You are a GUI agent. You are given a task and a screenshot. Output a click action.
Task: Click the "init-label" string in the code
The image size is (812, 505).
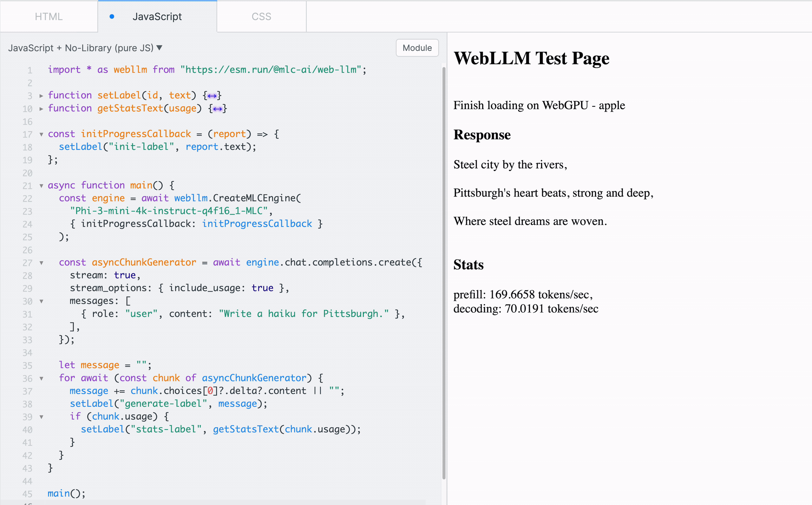(141, 147)
